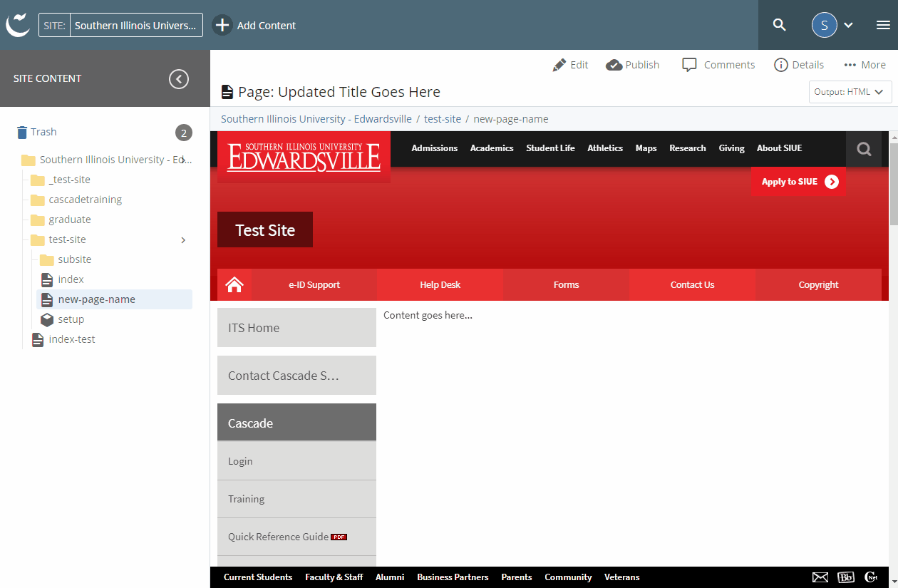This screenshot has height=588, width=898.
Task: Open the Contact Us tab
Action: coord(693,285)
